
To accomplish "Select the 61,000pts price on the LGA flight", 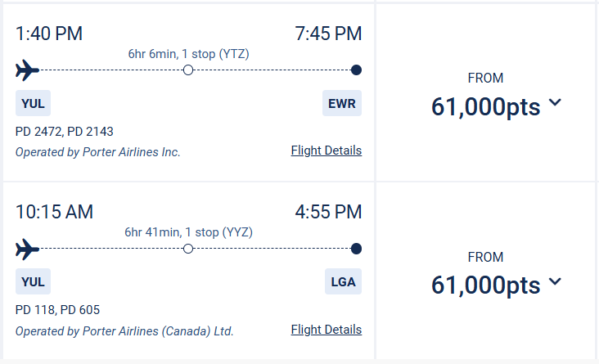I will click(x=486, y=285).
